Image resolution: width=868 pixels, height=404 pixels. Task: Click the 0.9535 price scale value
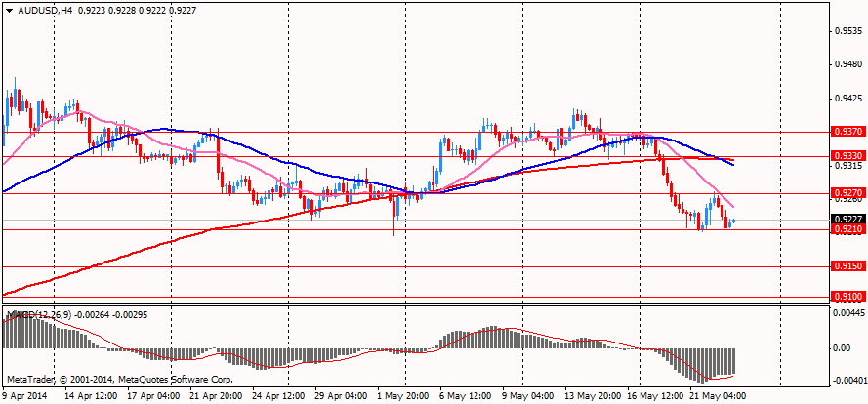(x=848, y=30)
